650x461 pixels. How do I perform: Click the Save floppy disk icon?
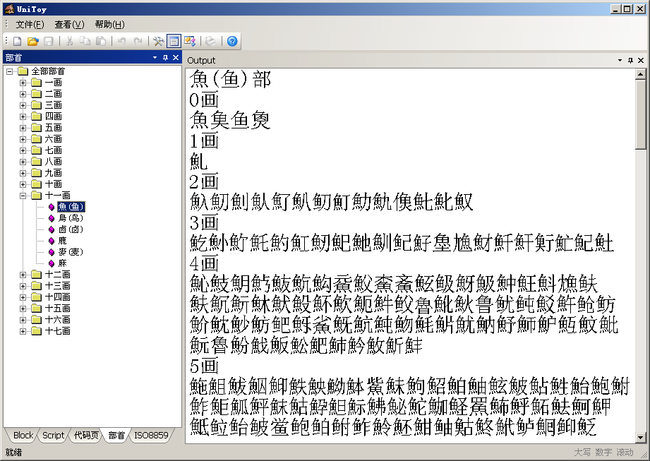tap(49, 41)
